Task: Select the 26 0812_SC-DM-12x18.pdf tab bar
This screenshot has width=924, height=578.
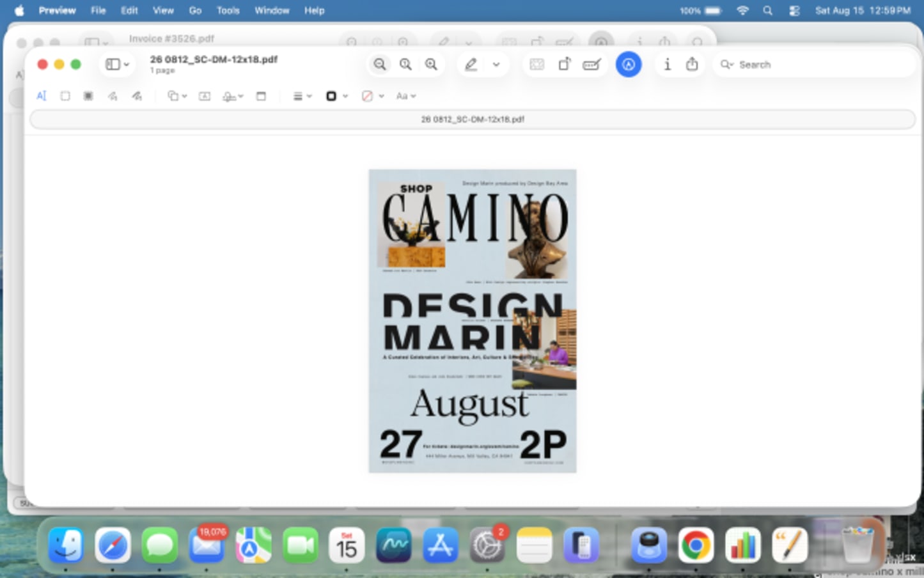Action: click(473, 119)
